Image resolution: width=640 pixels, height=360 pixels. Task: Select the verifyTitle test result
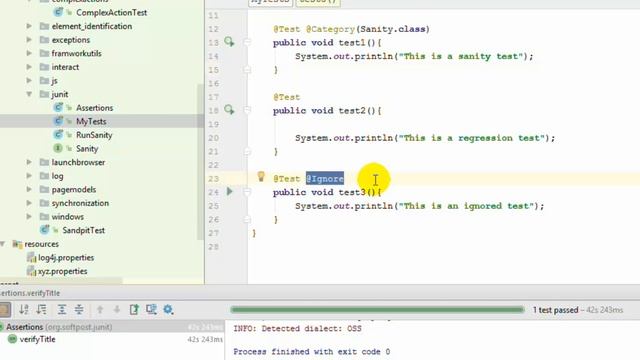coord(37,339)
